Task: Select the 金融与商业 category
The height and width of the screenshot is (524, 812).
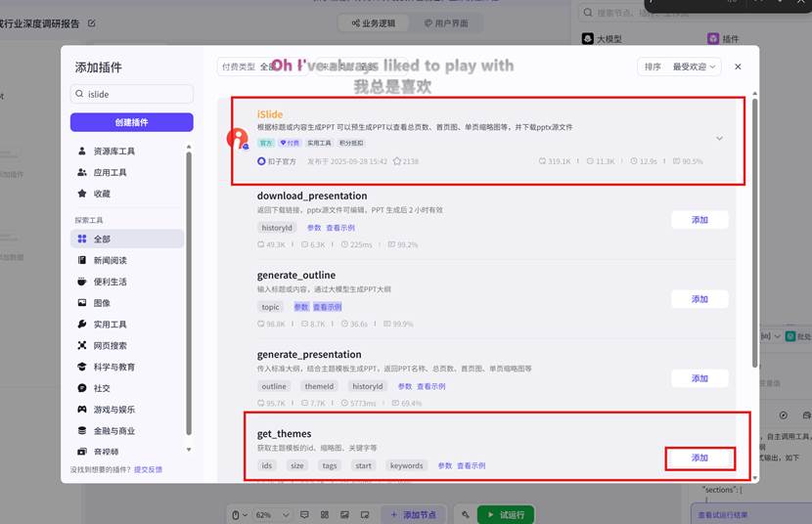Action: click(127, 430)
